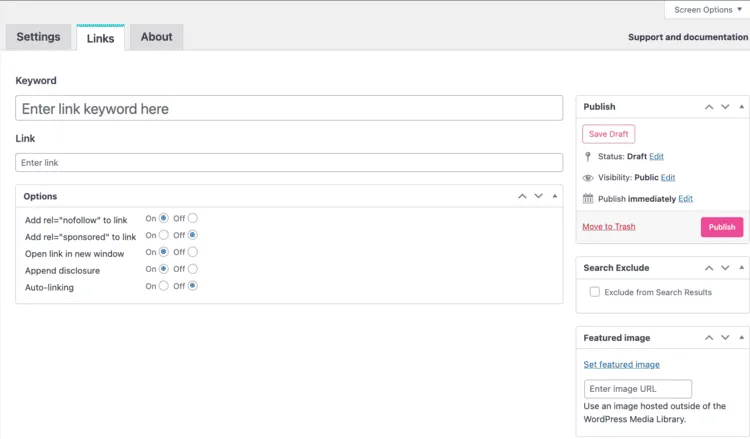Focus the Enter image URL field

click(x=638, y=389)
